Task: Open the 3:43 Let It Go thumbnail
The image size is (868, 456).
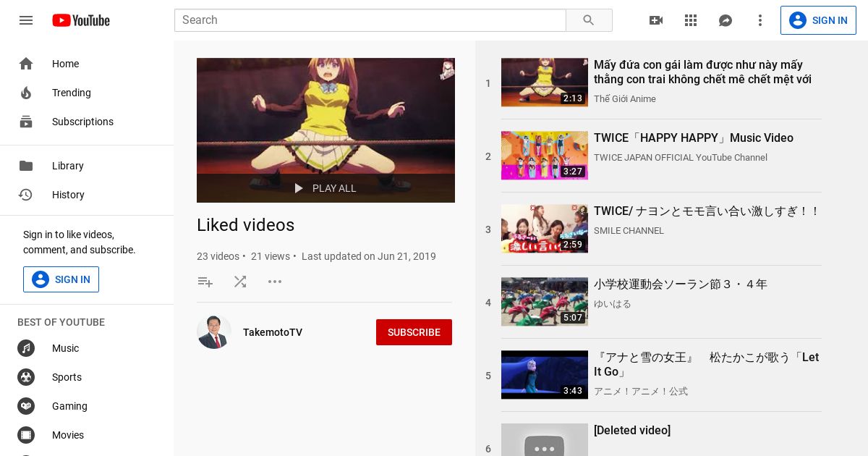Action: point(545,375)
